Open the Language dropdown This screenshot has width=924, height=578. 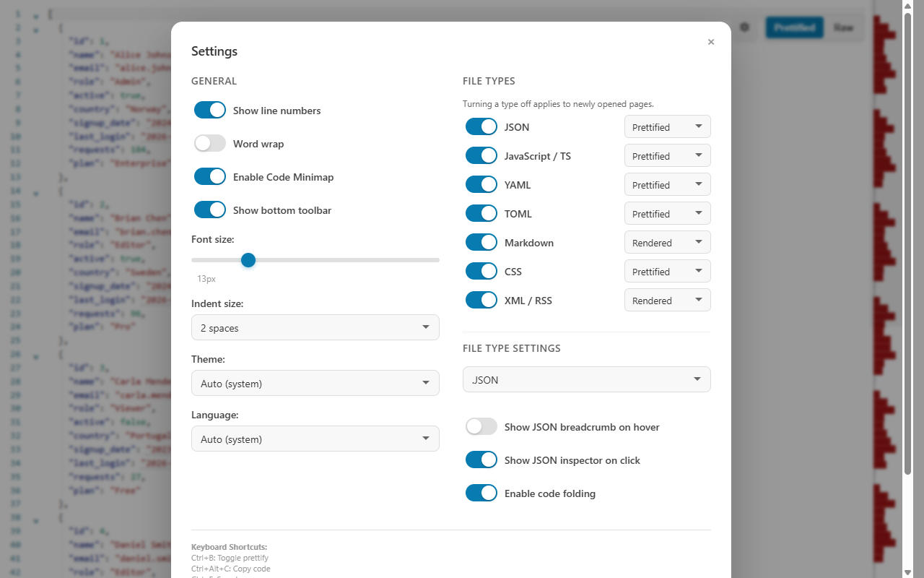click(x=315, y=439)
